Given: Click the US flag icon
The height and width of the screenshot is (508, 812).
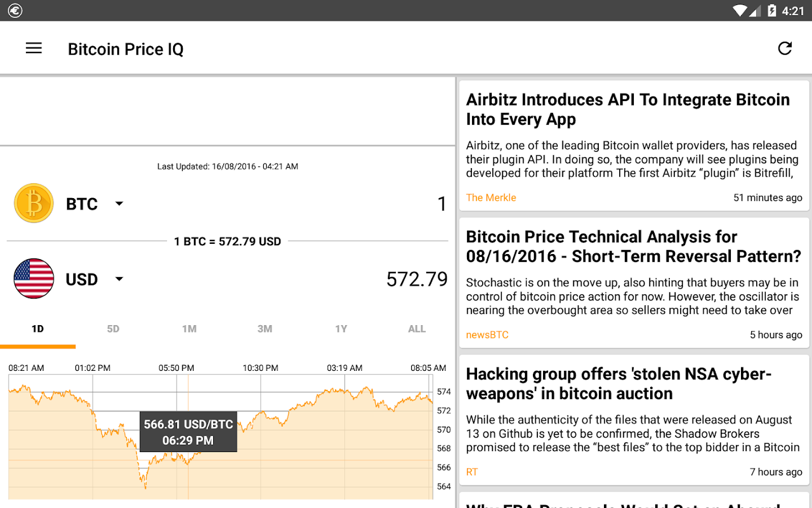Looking at the screenshot, I should pos(34,279).
